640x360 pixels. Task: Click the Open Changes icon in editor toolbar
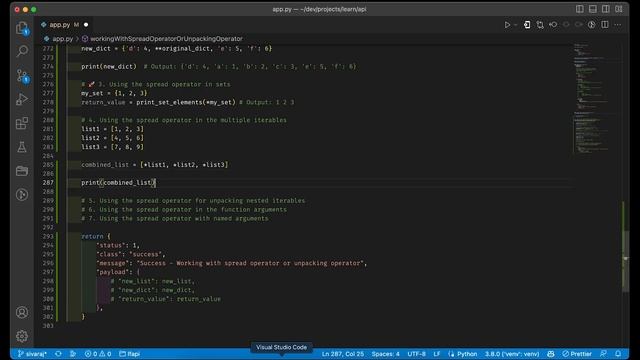click(x=540, y=25)
